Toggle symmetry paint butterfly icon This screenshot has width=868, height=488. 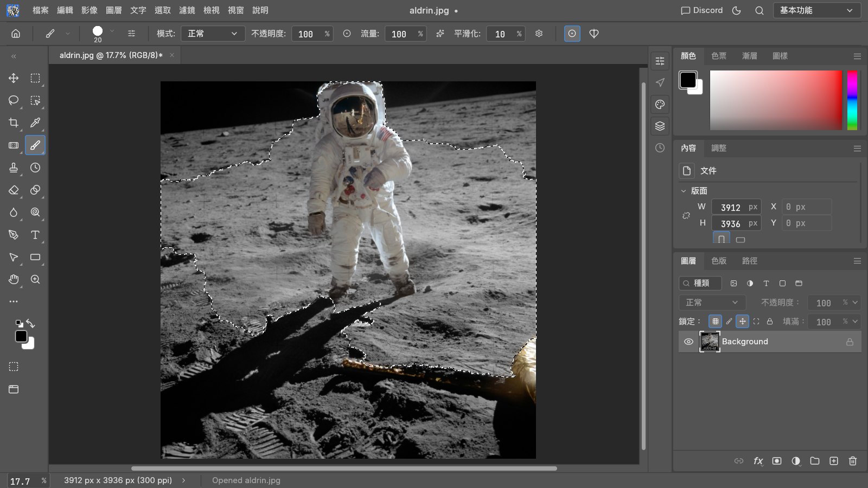pos(594,34)
